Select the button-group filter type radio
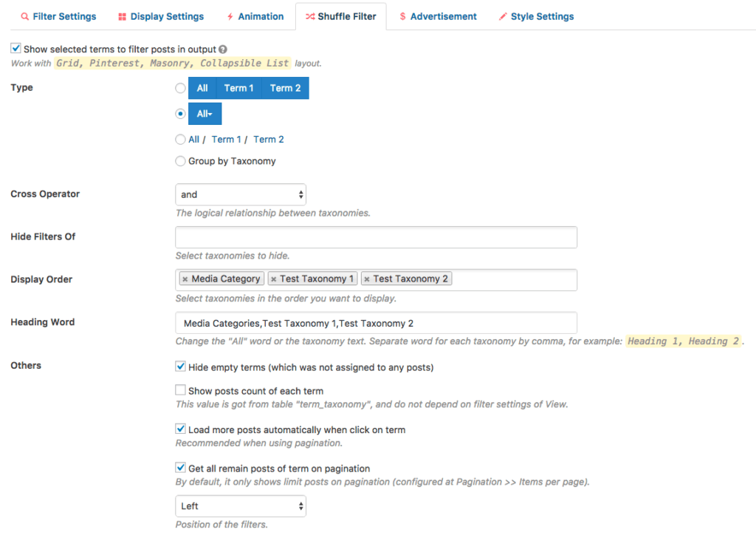Screen dimensions: 756x535 180,89
